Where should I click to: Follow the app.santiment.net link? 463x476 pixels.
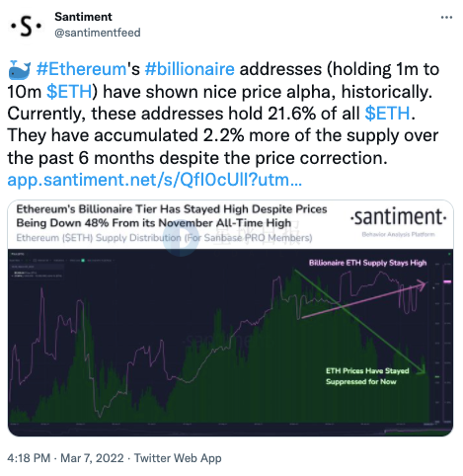pos(155,180)
